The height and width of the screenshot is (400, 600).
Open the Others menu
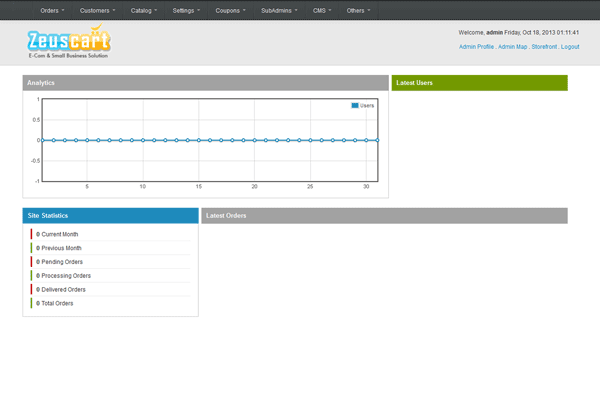coord(357,11)
